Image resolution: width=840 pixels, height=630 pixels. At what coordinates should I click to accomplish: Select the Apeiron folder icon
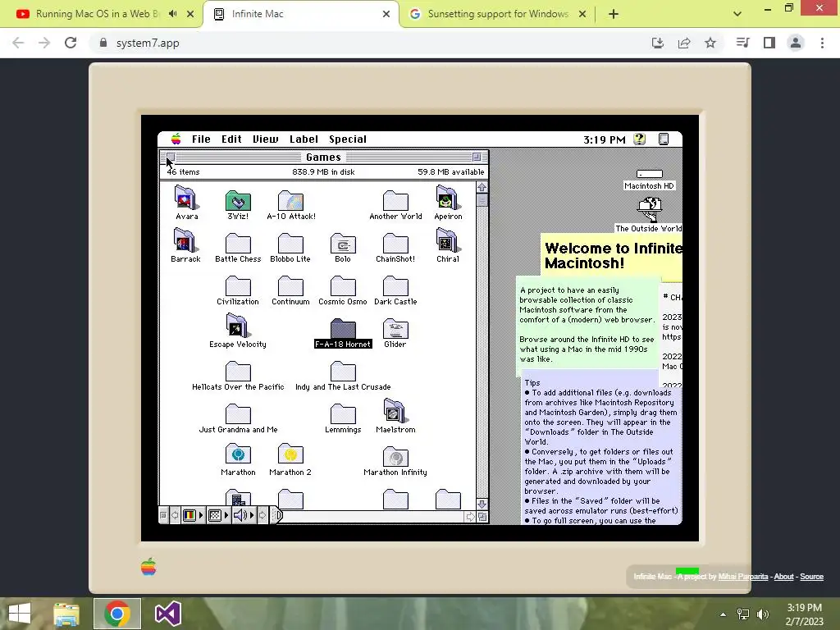pos(447,199)
